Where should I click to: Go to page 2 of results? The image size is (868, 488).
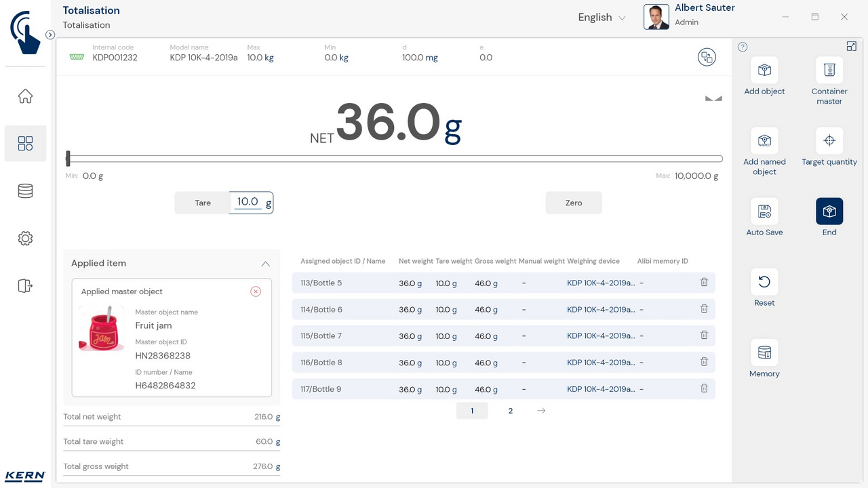511,411
